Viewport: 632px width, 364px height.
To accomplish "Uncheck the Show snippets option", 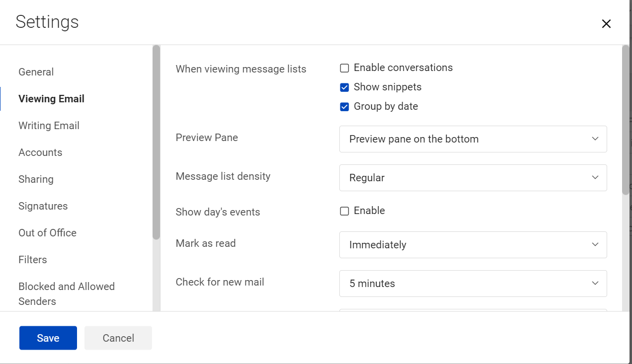I will click(344, 87).
